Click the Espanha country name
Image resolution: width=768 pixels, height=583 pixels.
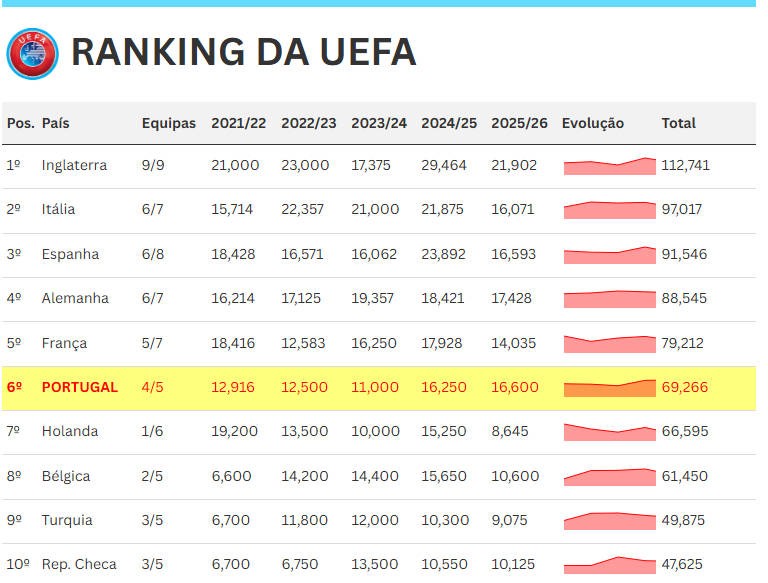click(70, 254)
